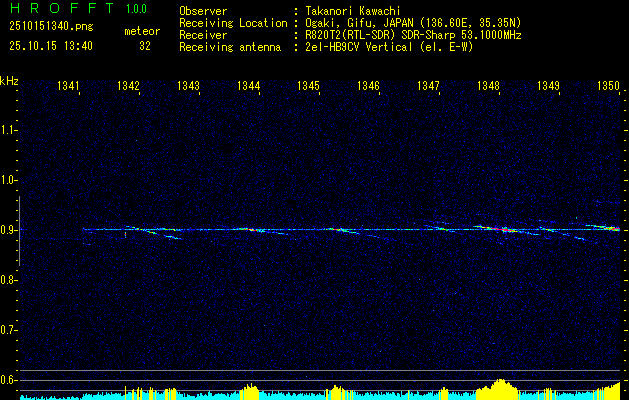The height and width of the screenshot is (400, 629).
Task: Click the 'meteor' label
Action: 142,31
